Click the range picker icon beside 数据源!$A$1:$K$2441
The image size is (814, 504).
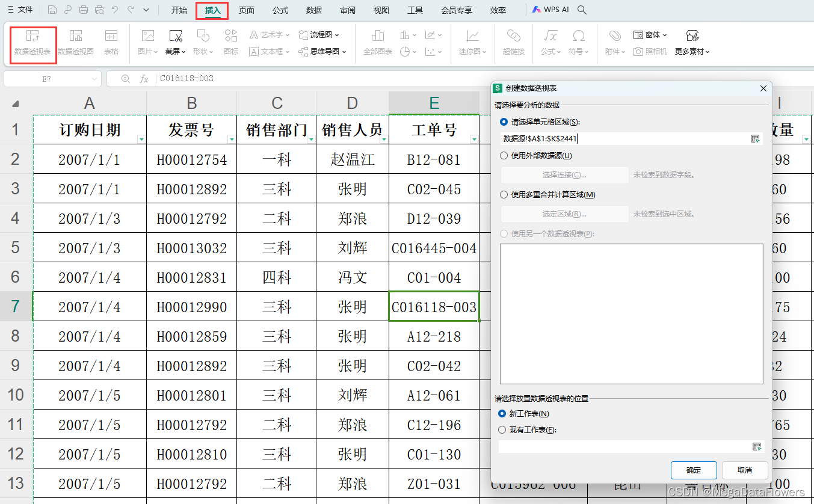(756, 139)
